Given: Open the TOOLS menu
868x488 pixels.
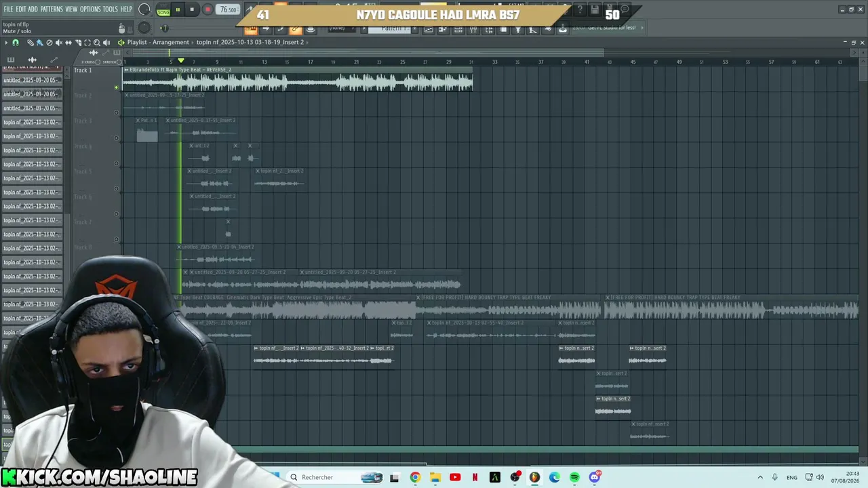Looking at the screenshot, I should coord(110,9).
